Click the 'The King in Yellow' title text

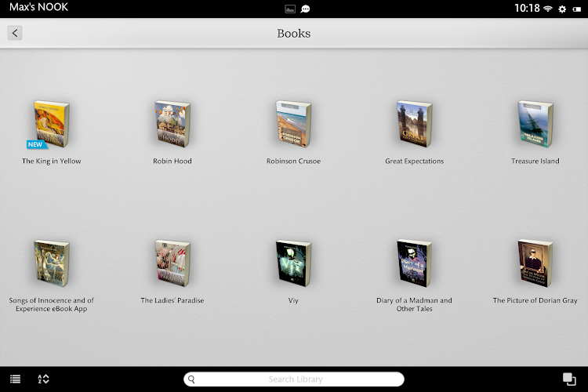point(52,161)
